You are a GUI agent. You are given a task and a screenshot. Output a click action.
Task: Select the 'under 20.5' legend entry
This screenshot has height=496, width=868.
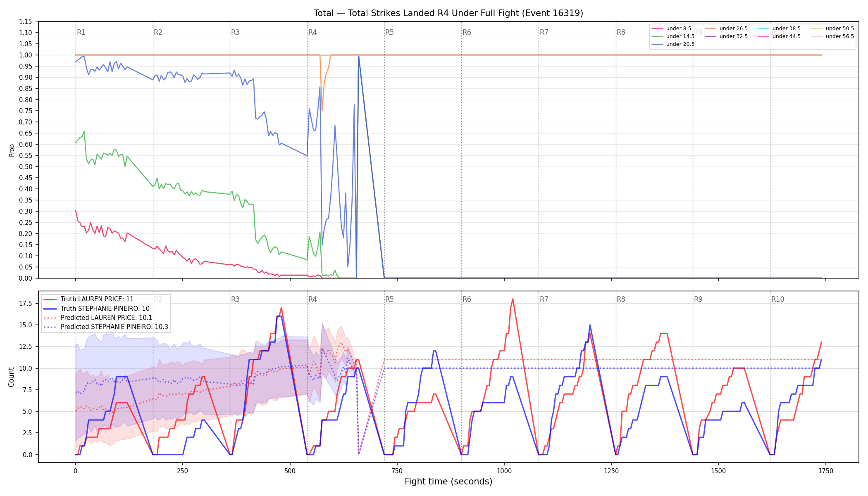(x=673, y=44)
